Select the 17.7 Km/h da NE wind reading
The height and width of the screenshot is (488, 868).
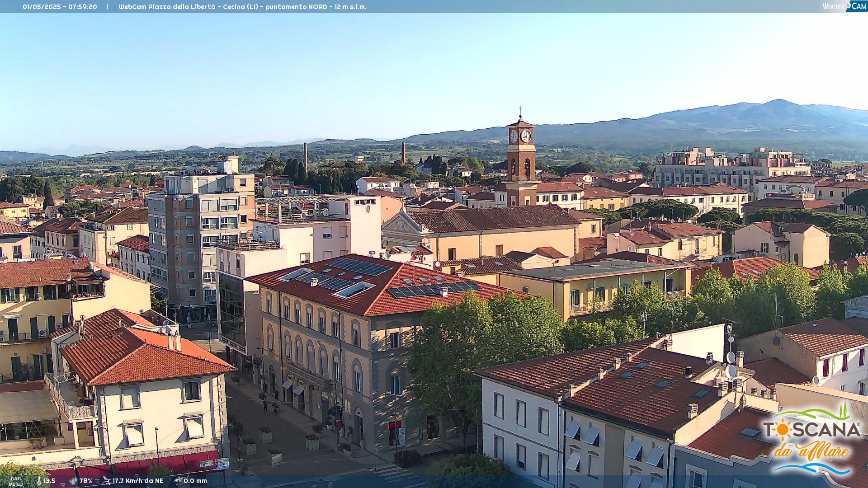coord(138,481)
